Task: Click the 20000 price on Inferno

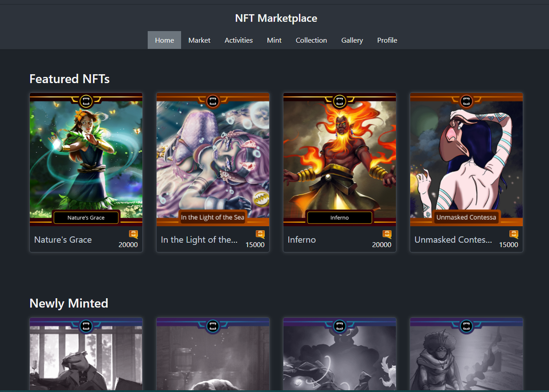Action: (382, 244)
